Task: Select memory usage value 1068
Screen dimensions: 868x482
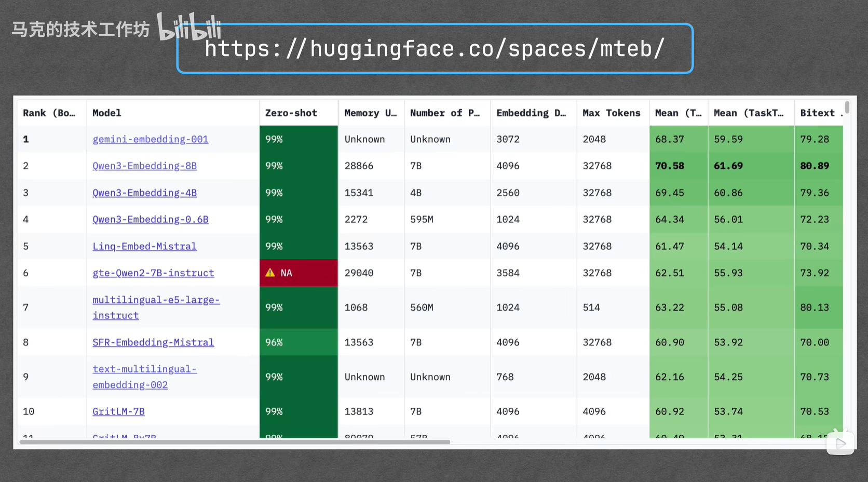Action: [x=356, y=307]
